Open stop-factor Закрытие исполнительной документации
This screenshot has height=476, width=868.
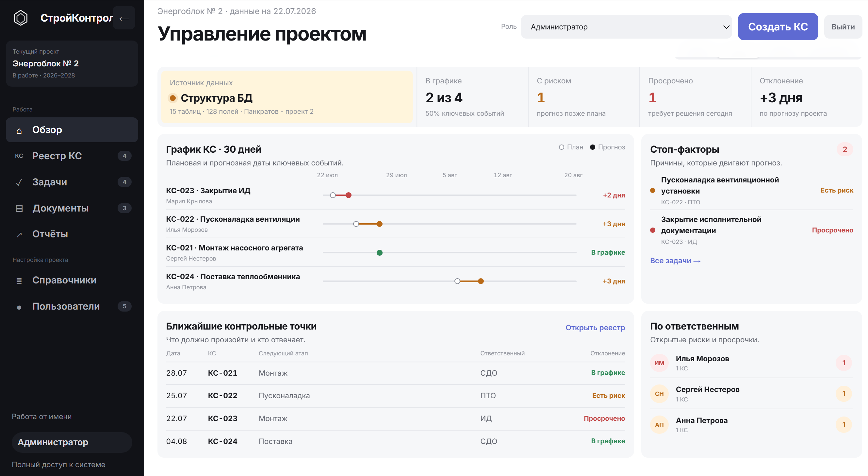coord(751,230)
